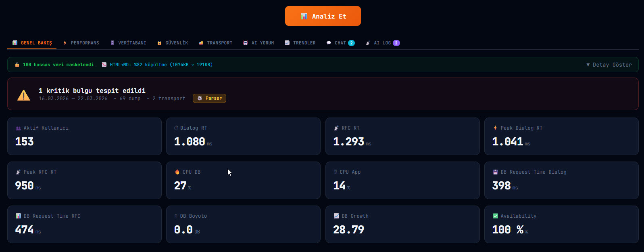Open the Genel Bakış tab
Viewport: 644px width, 252px height.
pos(32,43)
